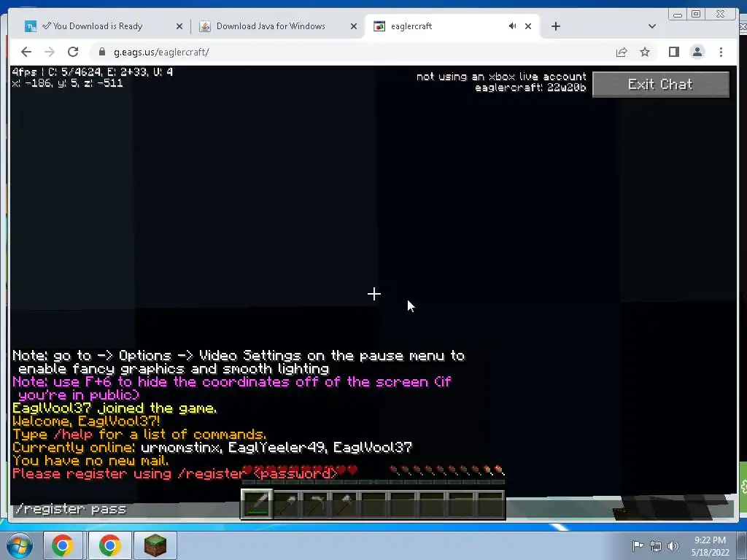Image resolution: width=747 pixels, height=560 pixels.
Task: Select third hotbar slot with pickaxe
Action: (x=316, y=505)
